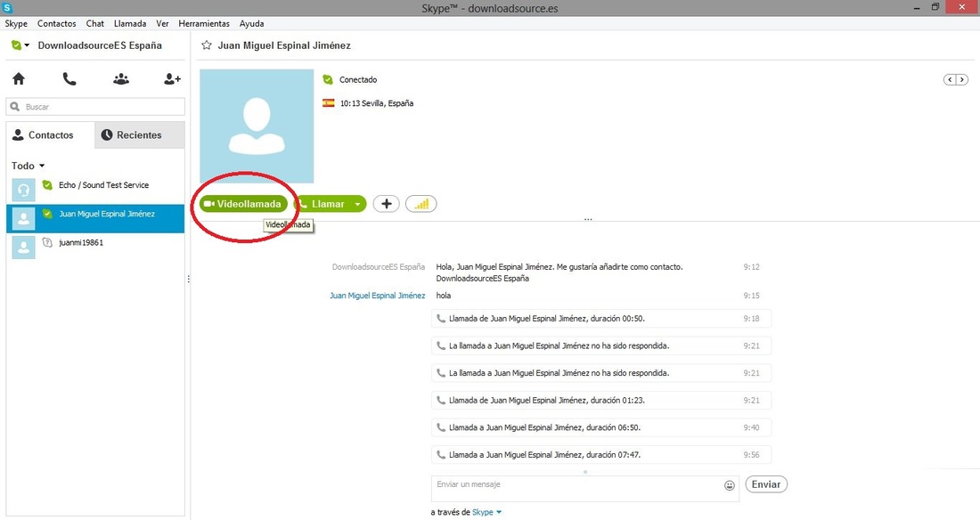Click the add contact icon
Viewport: 980px width, 520px height.
click(x=173, y=78)
